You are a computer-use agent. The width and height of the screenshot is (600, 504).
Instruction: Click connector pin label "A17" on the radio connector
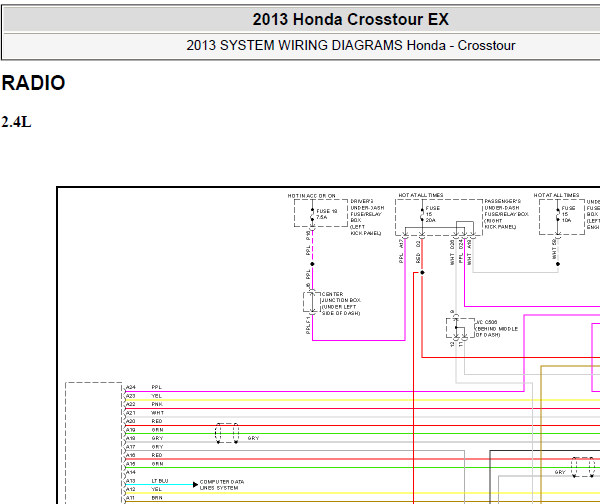pyautogui.click(x=131, y=447)
